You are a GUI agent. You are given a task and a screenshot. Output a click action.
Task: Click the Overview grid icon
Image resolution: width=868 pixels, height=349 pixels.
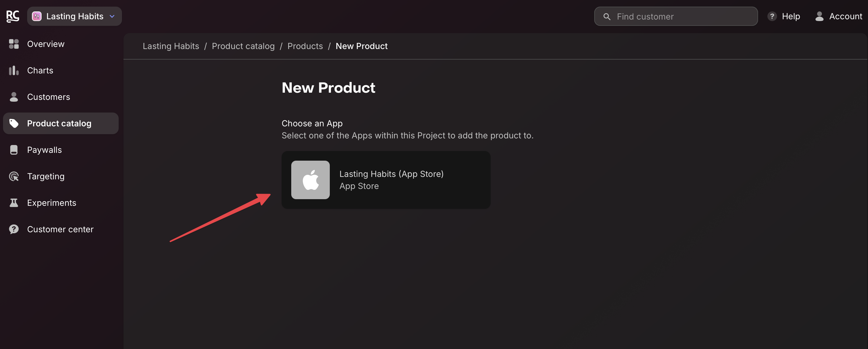[14, 44]
